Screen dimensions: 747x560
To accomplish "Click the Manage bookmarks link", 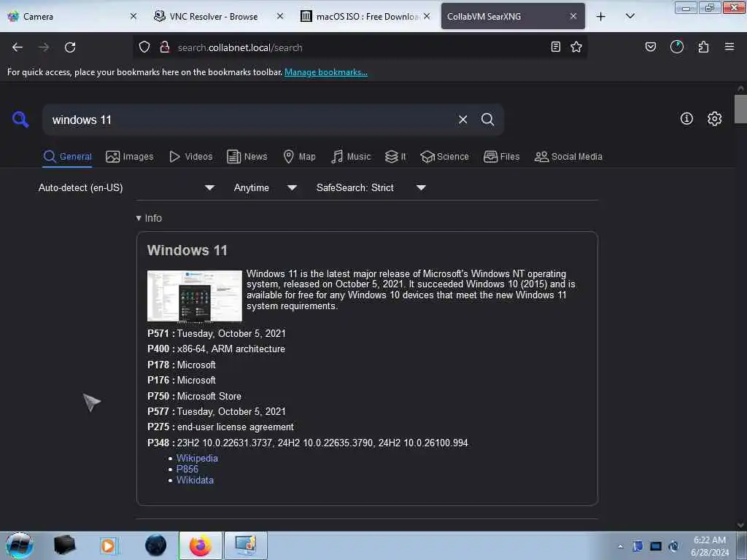I will (x=326, y=72).
